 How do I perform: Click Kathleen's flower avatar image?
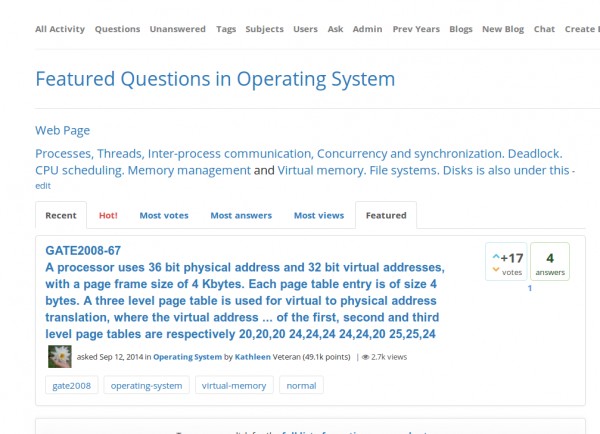(x=59, y=356)
